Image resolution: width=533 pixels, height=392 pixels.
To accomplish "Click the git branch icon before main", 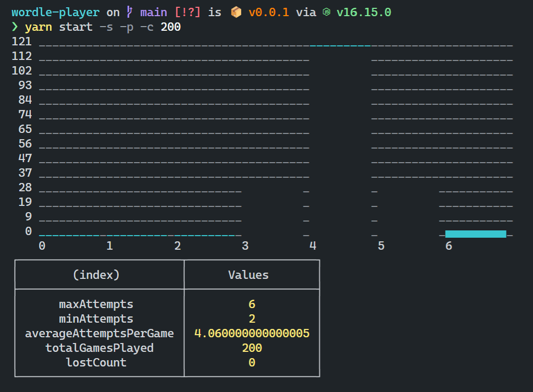I will tap(130, 12).
